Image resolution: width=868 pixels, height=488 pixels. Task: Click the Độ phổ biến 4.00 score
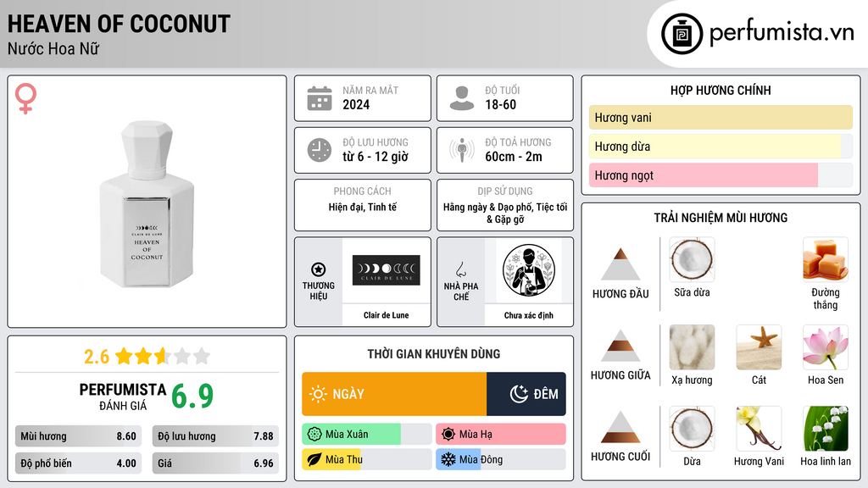point(79,463)
